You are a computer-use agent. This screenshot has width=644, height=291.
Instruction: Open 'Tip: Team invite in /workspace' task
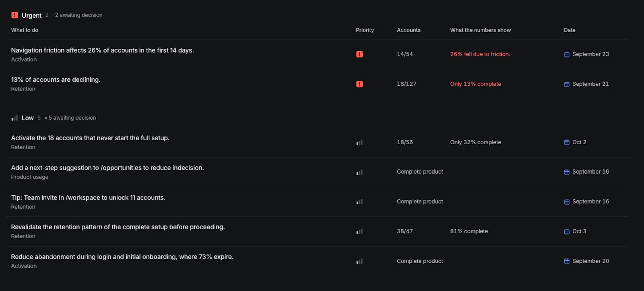coord(88,197)
